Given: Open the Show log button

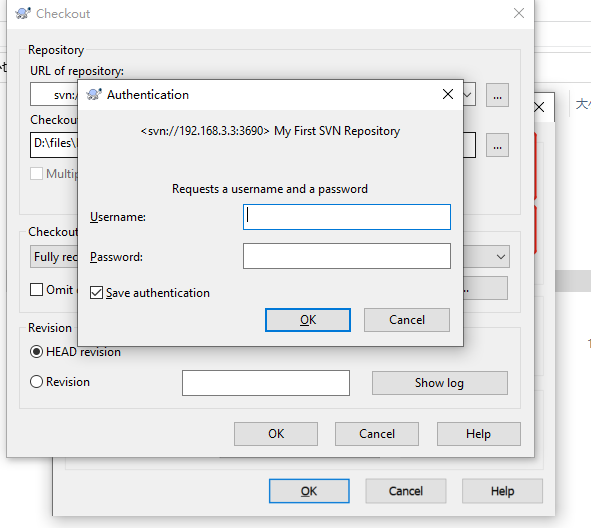Looking at the screenshot, I should (x=439, y=383).
